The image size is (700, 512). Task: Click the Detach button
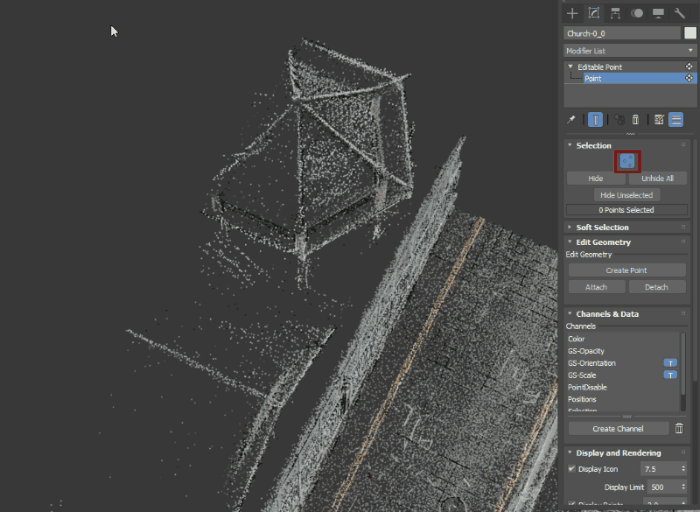(657, 287)
